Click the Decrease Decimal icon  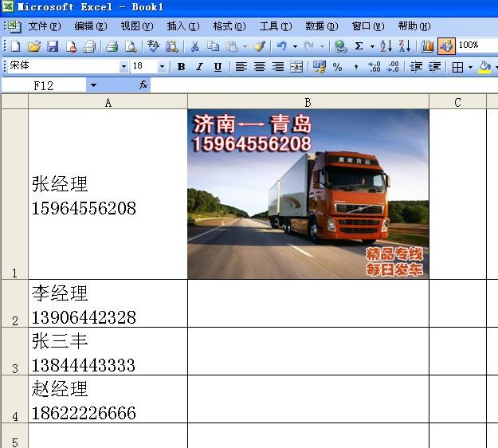[x=393, y=67]
